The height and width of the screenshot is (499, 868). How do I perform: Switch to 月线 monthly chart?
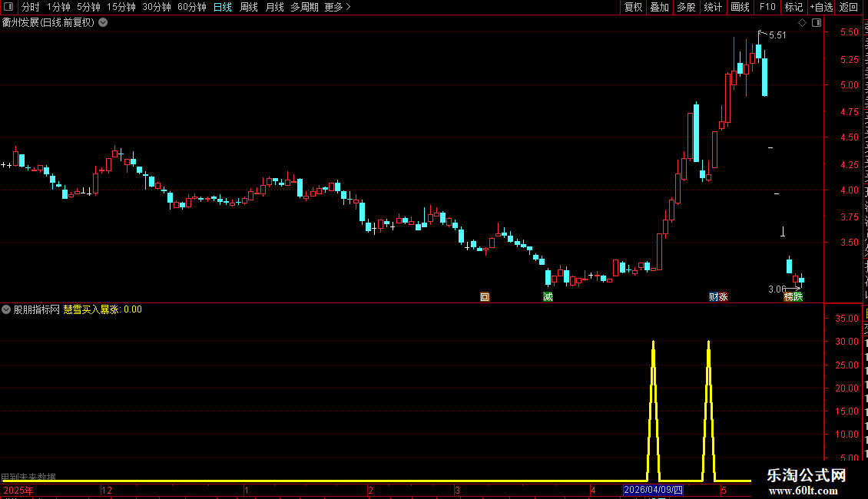pos(274,7)
